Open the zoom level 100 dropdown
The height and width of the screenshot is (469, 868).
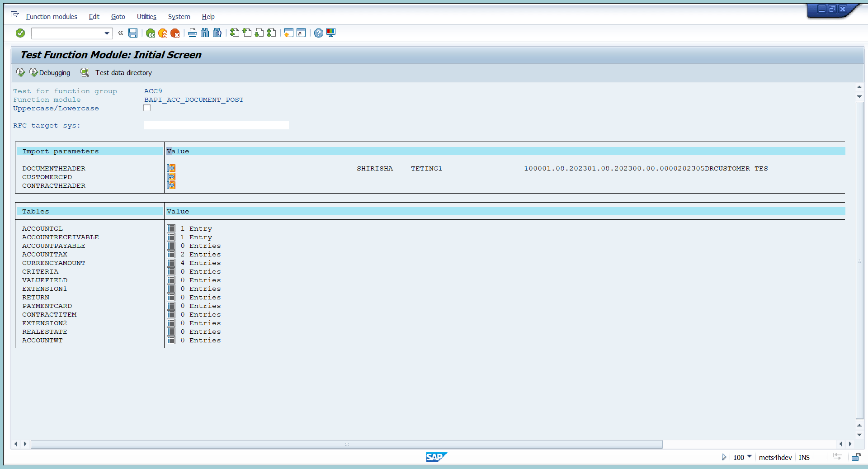(750, 457)
